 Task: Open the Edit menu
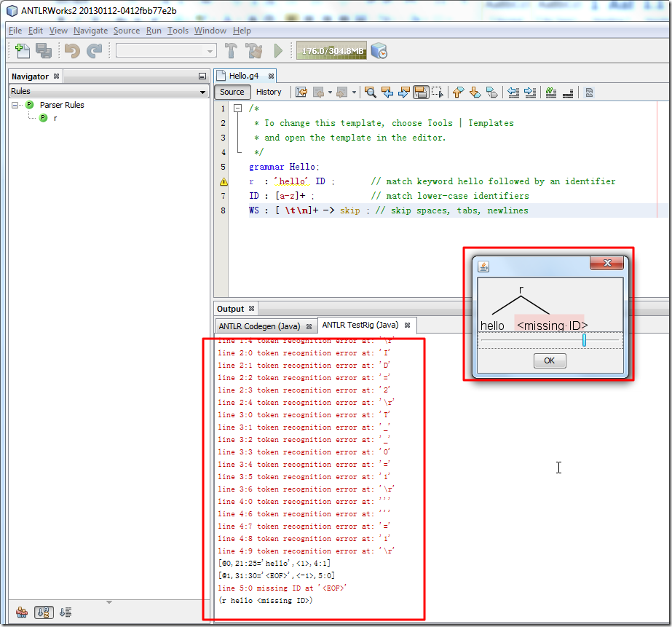pos(36,31)
